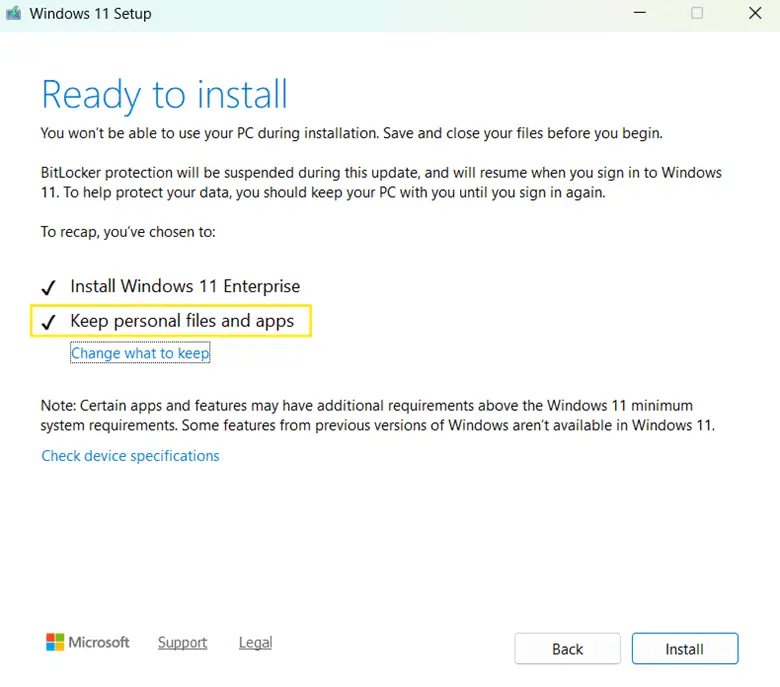Click the 'You won't be able to use your PC' sentence

pos(352,133)
